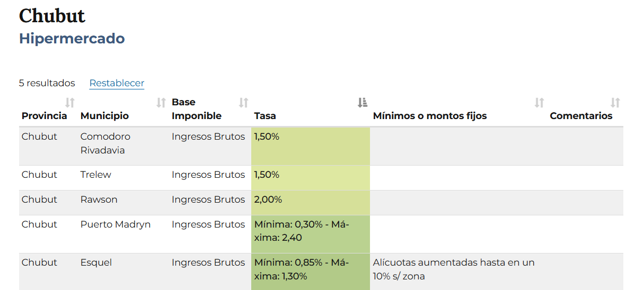The width and height of the screenshot is (644, 290).
Task: Click Restablecer link to reset filters
Action: 117,83
